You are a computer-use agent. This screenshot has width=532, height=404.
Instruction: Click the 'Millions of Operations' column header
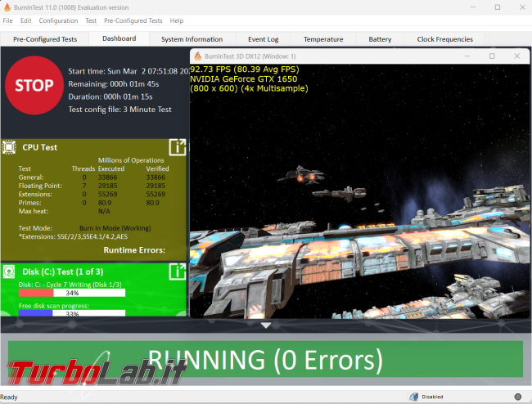[x=131, y=160]
